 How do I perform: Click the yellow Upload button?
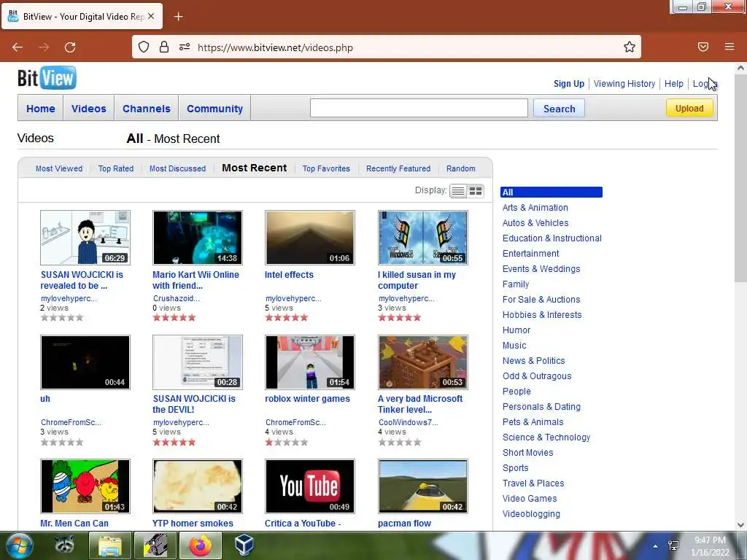[x=689, y=108]
